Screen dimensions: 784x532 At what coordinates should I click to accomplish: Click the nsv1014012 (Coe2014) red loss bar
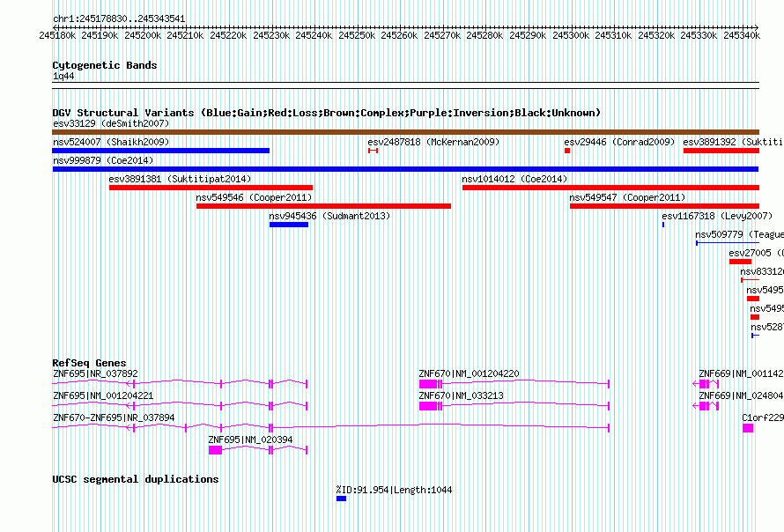611,188
